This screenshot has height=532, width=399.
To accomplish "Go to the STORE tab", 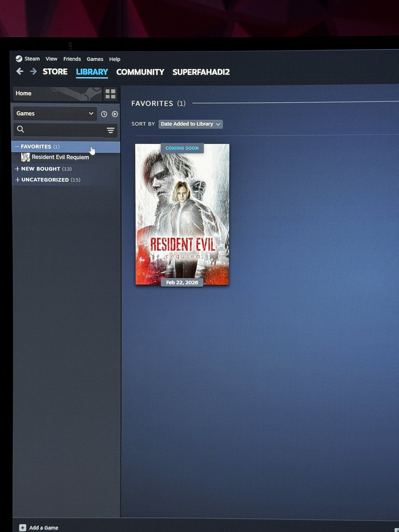I will point(55,71).
